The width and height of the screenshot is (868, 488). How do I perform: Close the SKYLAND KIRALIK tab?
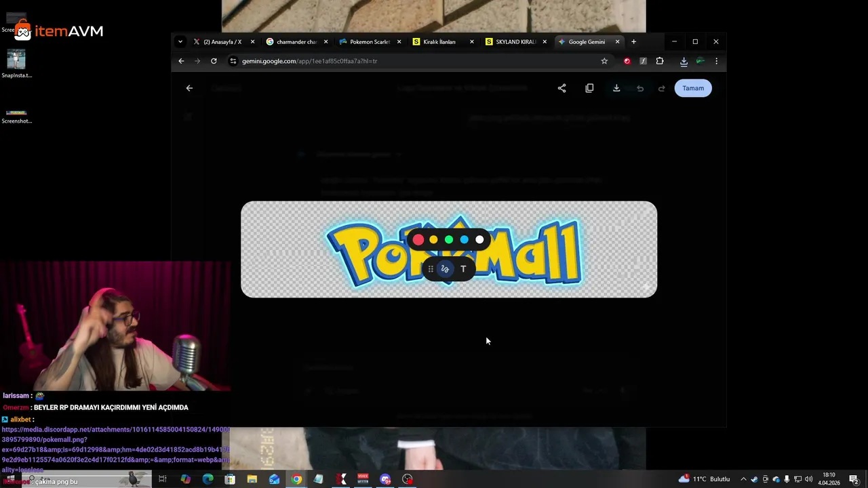click(x=545, y=42)
